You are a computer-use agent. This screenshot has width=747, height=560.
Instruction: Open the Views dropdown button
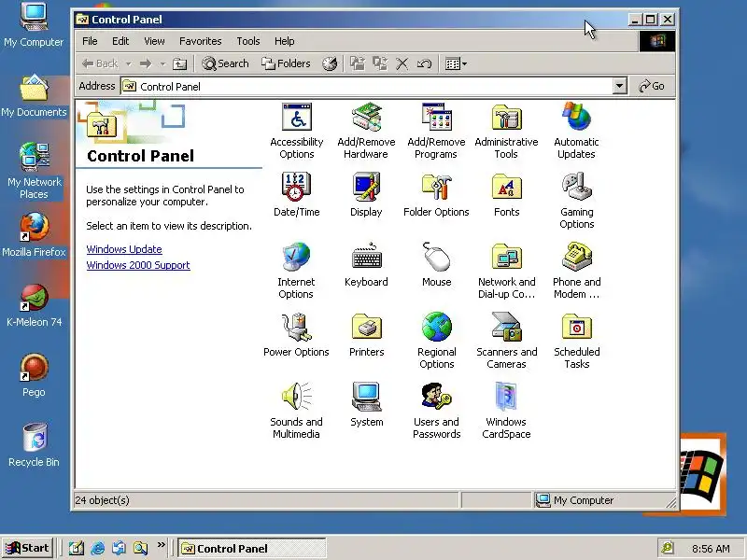(456, 63)
